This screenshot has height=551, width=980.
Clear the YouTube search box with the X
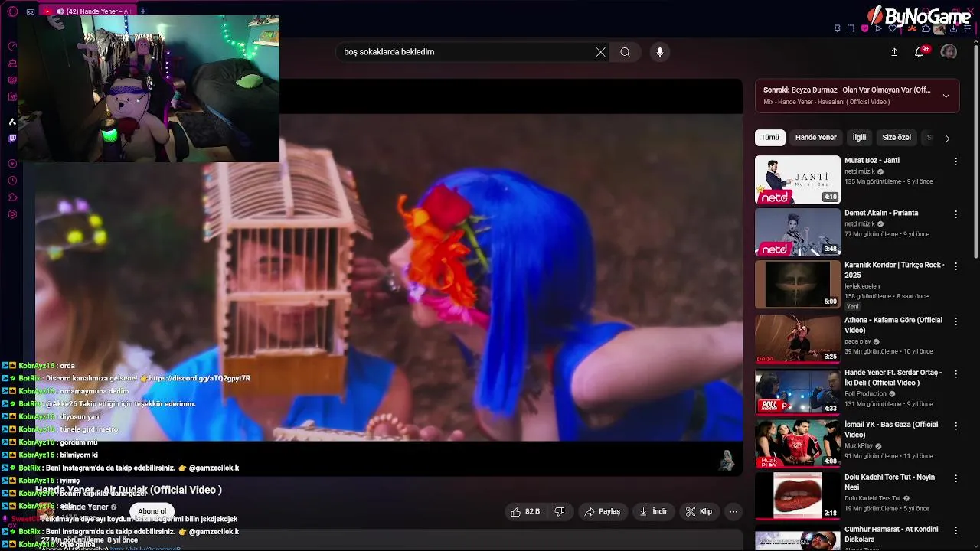[600, 52]
